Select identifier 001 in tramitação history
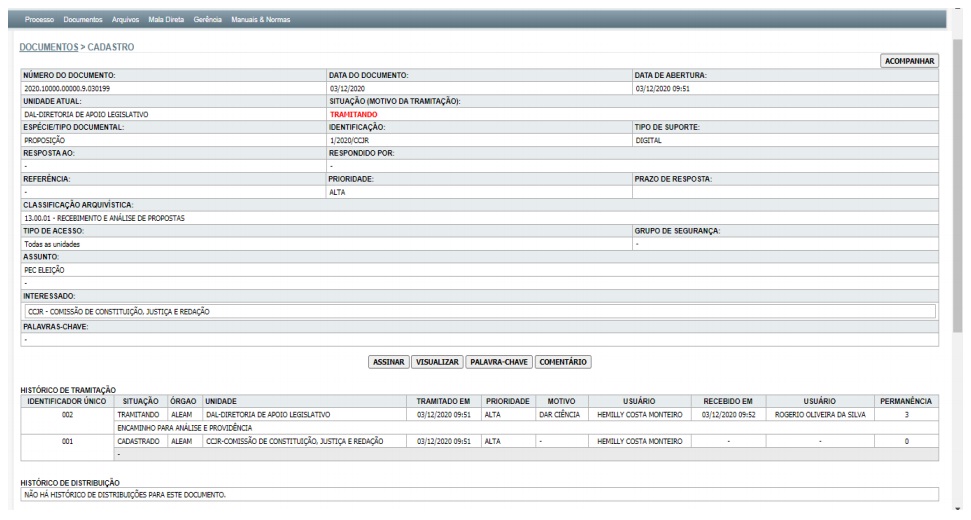971x520 pixels. (x=68, y=440)
